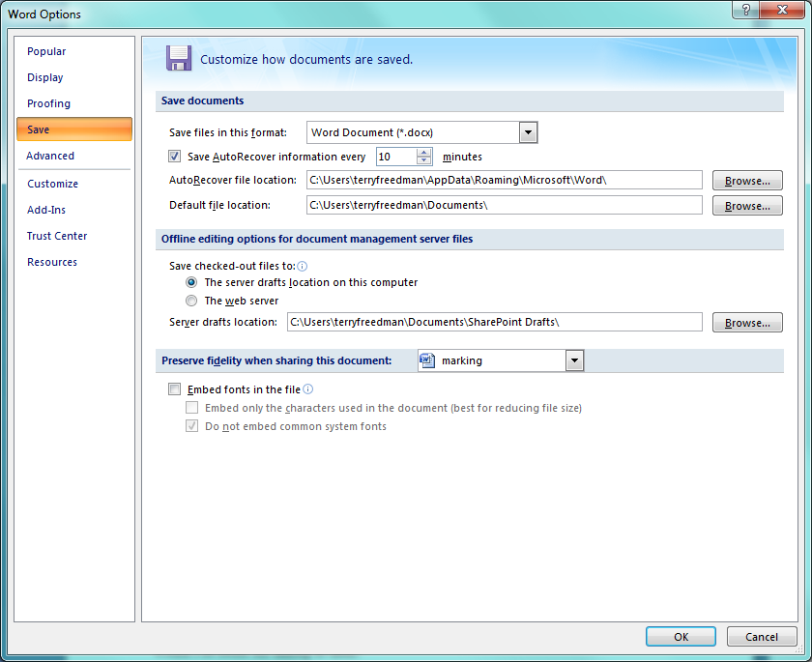Open Save files in this format dropdown
The image size is (812, 662).
coord(528,132)
